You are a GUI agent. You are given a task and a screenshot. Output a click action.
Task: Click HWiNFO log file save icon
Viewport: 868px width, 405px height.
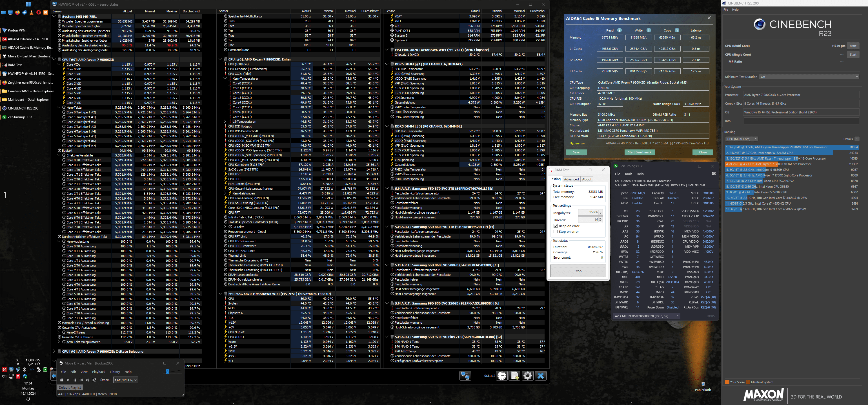(514, 376)
